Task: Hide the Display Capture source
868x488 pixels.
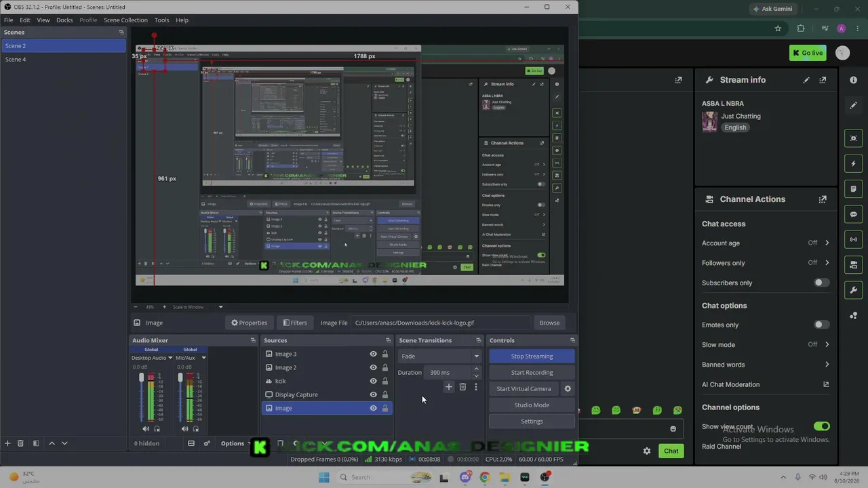Action: 373,394
